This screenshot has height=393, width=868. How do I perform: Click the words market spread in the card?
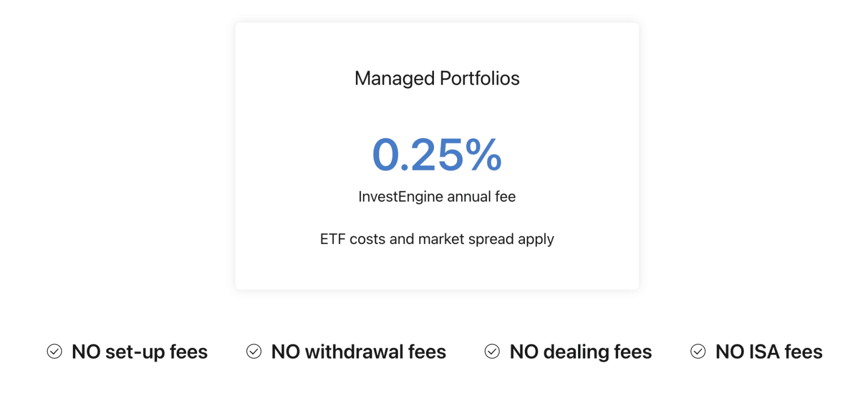click(465, 239)
